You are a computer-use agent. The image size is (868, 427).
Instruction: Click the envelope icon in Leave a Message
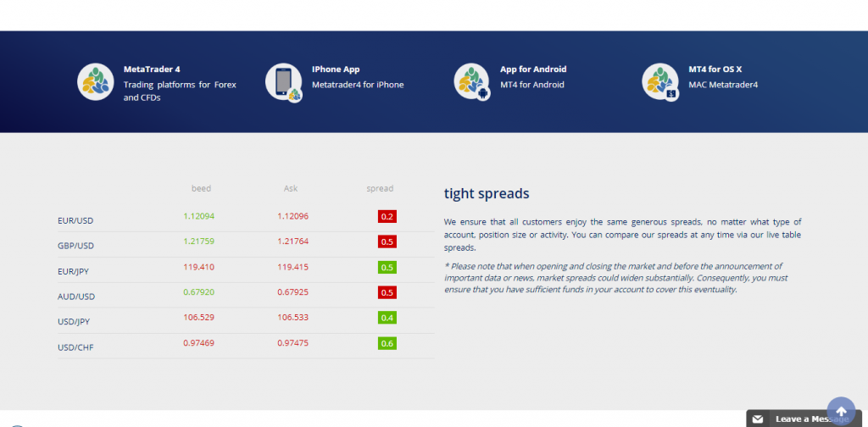pos(757,419)
